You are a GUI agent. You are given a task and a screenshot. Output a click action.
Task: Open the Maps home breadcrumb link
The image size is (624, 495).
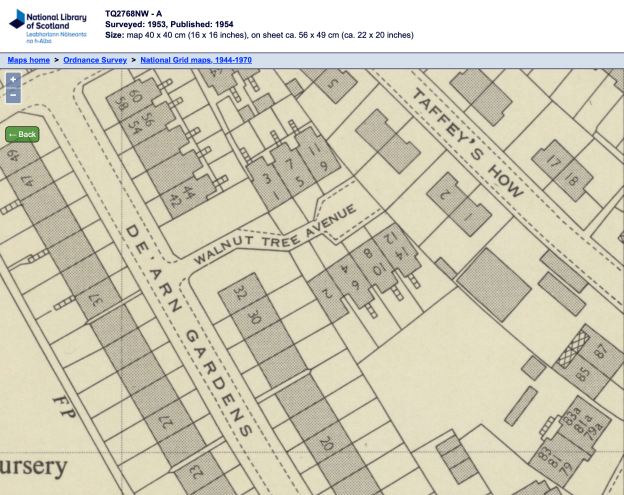pos(29,60)
